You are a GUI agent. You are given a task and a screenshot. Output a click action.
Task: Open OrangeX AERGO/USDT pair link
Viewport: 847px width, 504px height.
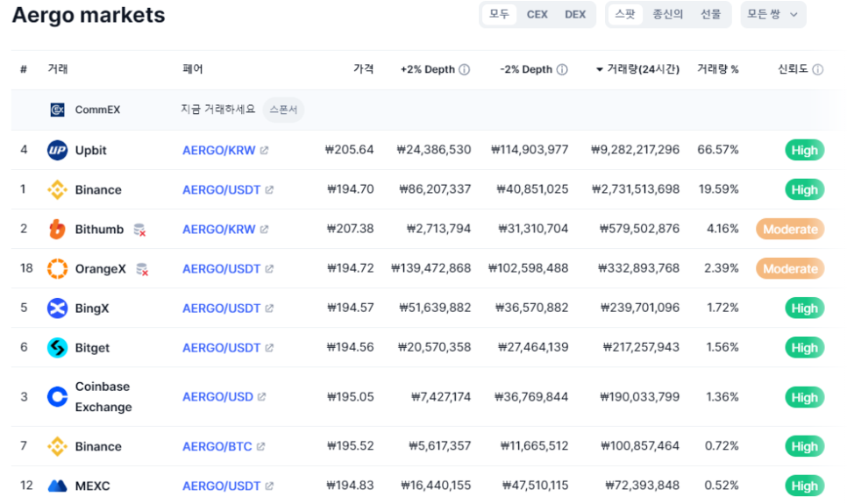click(x=222, y=268)
